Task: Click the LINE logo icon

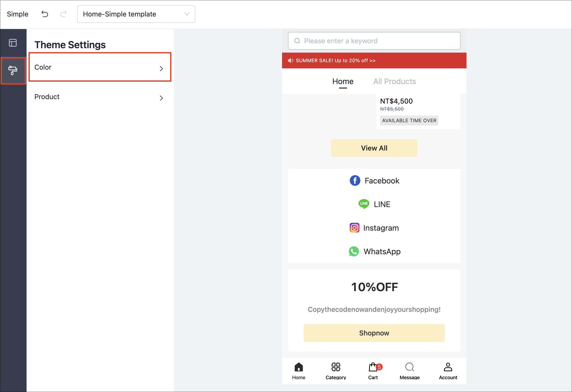Action: point(364,204)
